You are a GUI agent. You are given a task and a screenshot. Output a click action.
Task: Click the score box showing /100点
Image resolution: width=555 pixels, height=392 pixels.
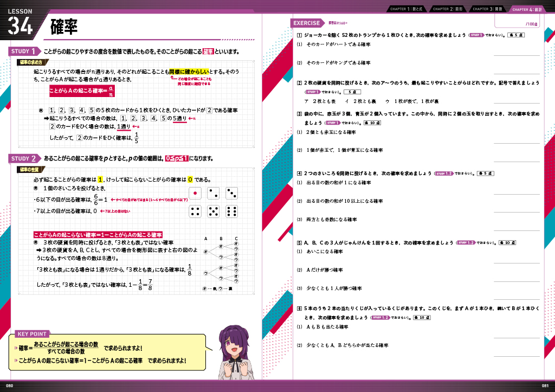tap(532, 24)
